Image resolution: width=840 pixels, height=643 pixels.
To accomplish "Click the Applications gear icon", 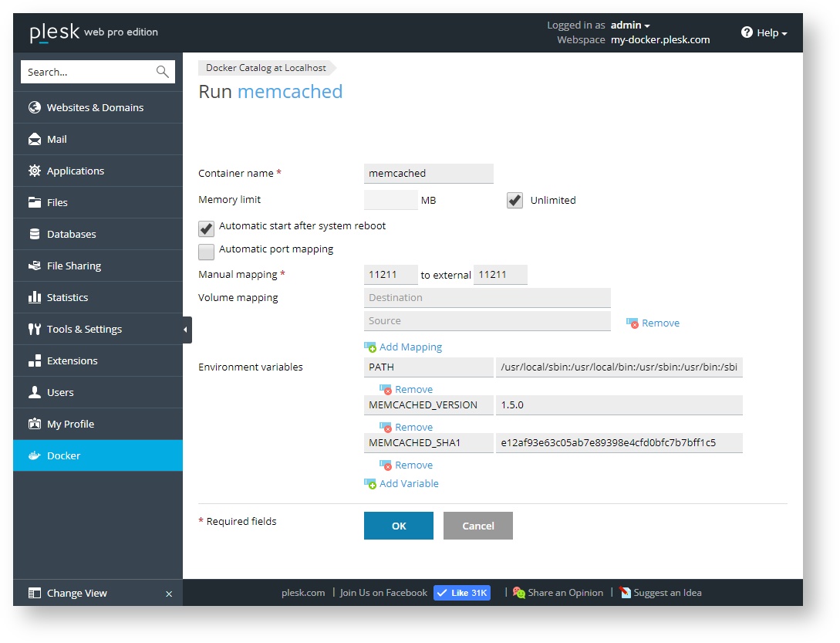I will click(x=35, y=171).
